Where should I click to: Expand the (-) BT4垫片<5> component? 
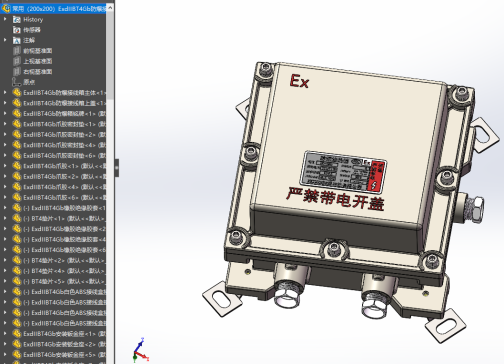point(5,281)
